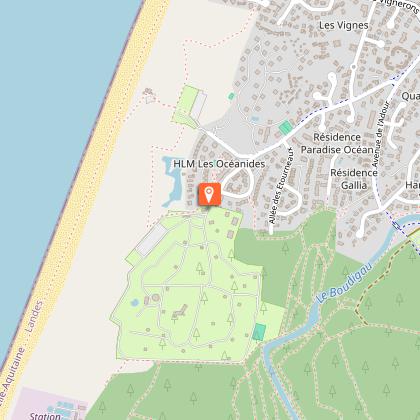Click the small blue lake near HLM Les Océanides
This screenshot has width=420, height=420.
click(173, 181)
